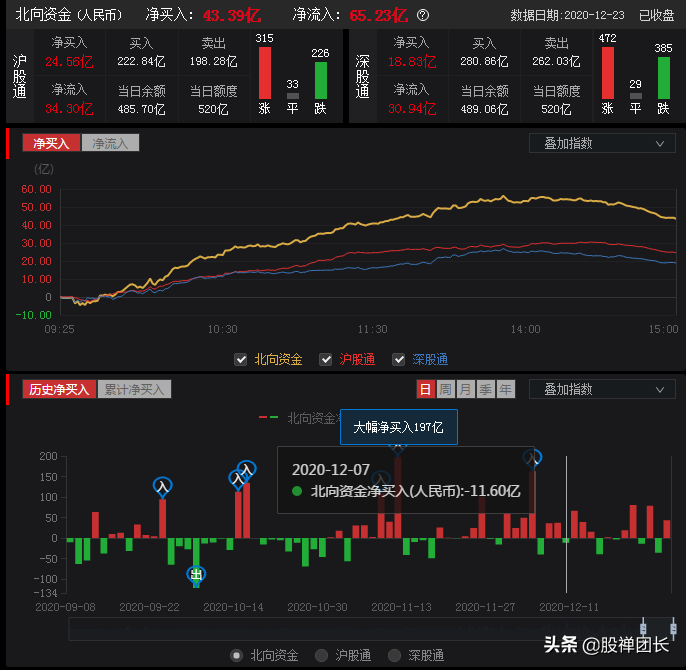Choose the 年 yearly period button
686x670 pixels.
[506, 389]
